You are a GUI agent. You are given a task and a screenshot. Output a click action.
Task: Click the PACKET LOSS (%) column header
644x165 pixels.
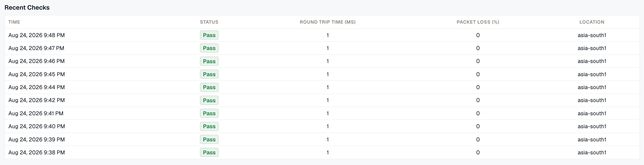478,22
